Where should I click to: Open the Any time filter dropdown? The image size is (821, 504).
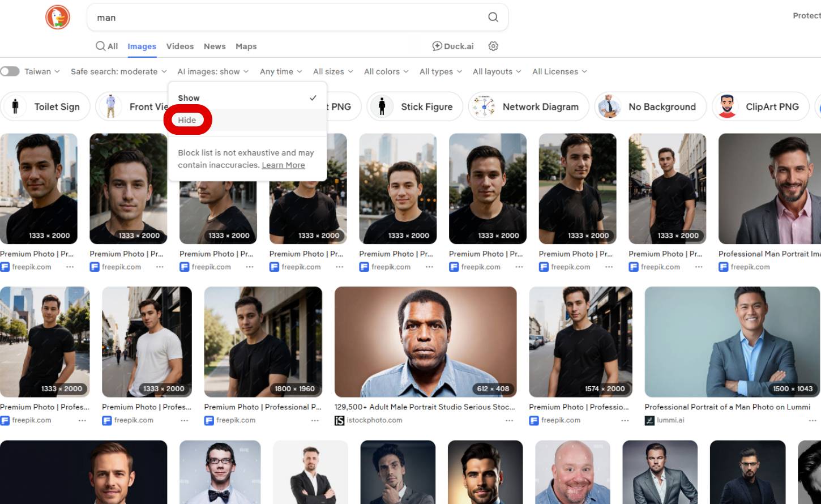[x=281, y=71]
